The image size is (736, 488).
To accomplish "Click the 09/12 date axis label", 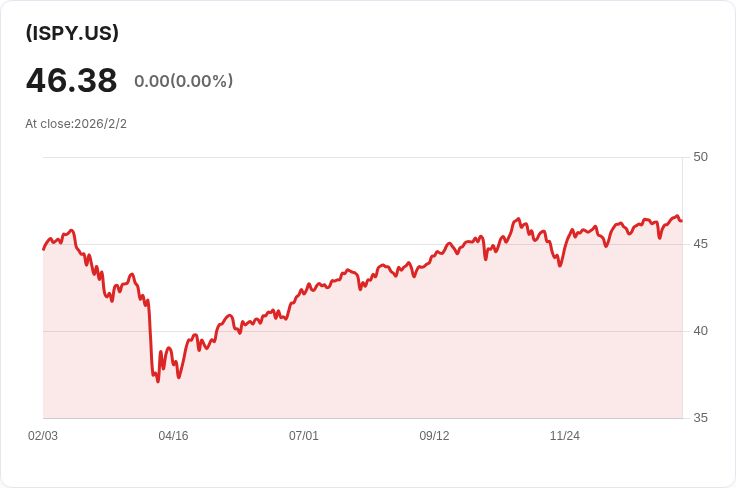I will coord(434,436).
